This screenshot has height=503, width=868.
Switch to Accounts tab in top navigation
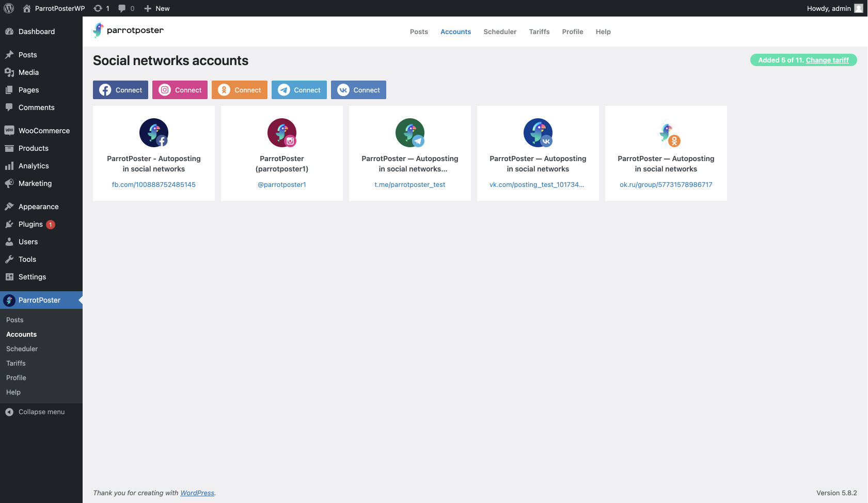pos(455,32)
